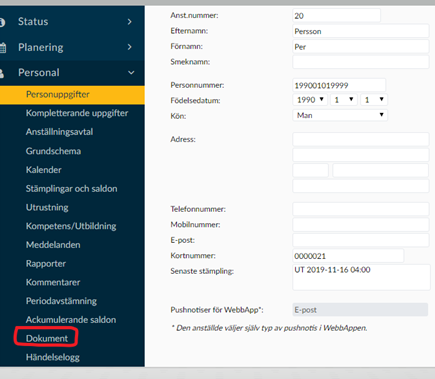Click the person icon beside Personal
The image size is (435, 379).
(2, 73)
